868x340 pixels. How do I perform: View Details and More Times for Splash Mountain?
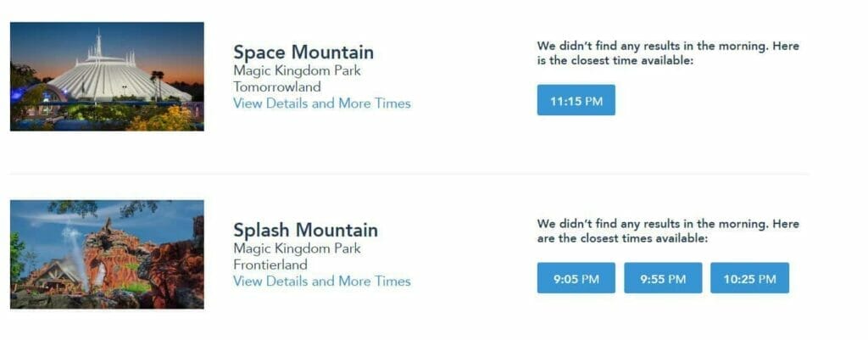[x=321, y=281]
